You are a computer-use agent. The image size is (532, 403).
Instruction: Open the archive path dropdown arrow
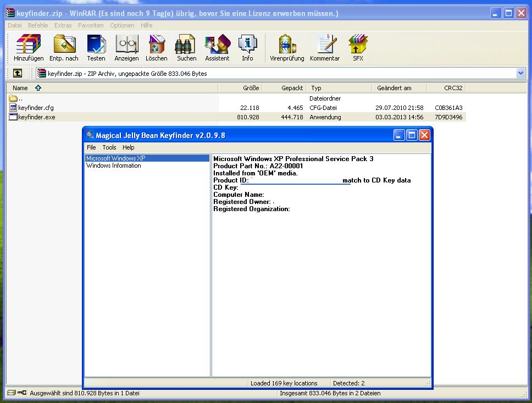coord(521,73)
